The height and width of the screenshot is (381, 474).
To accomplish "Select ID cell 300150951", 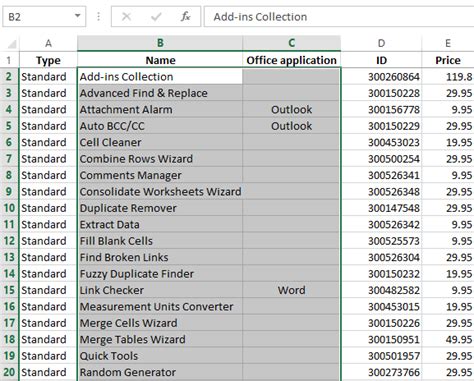I will 381,339.
